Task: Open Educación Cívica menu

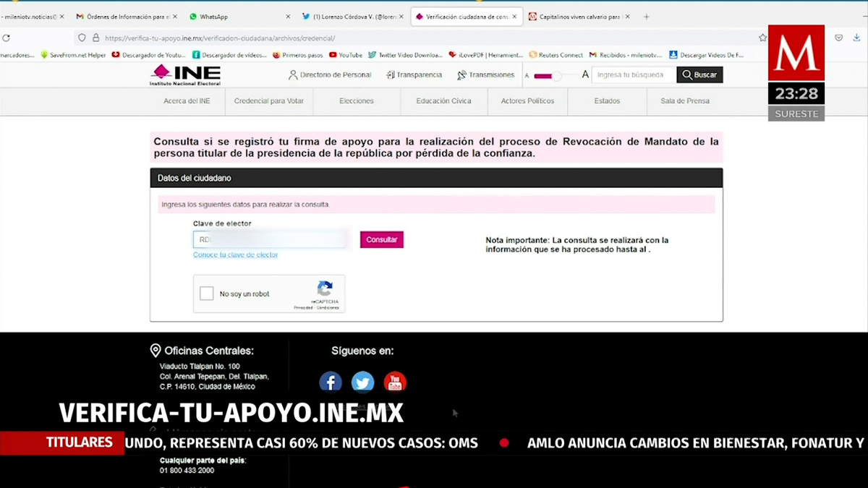Action: 443,101
